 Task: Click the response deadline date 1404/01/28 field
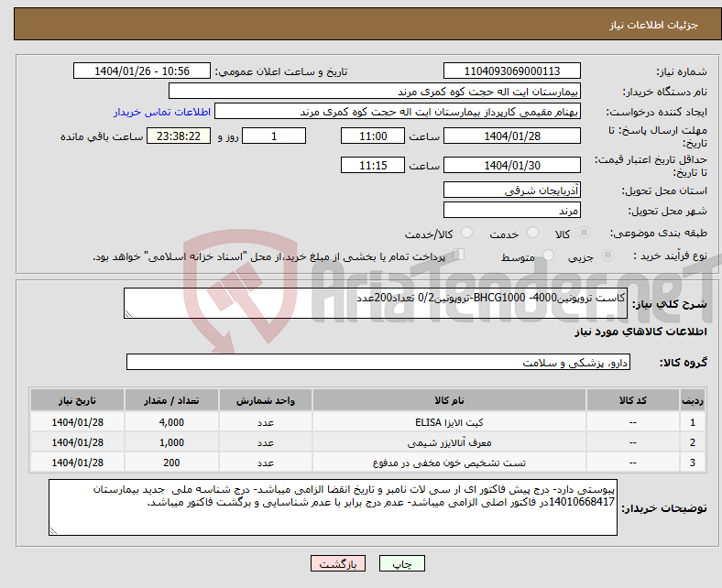click(x=511, y=136)
